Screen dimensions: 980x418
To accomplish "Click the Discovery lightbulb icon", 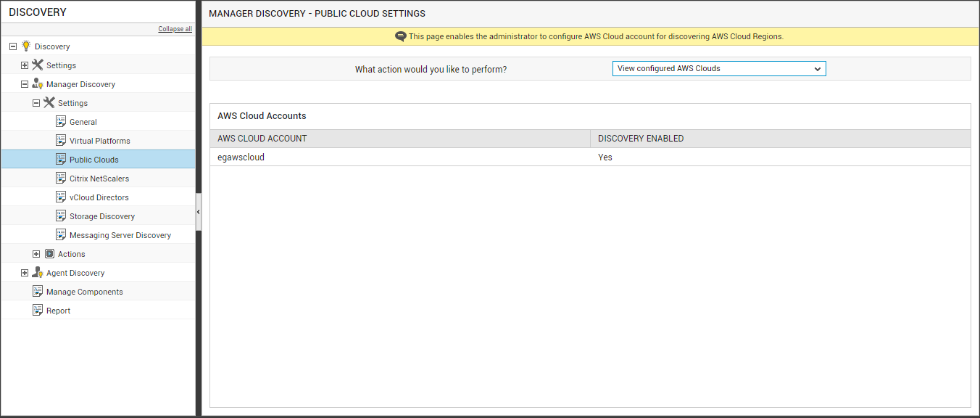I will [26, 46].
